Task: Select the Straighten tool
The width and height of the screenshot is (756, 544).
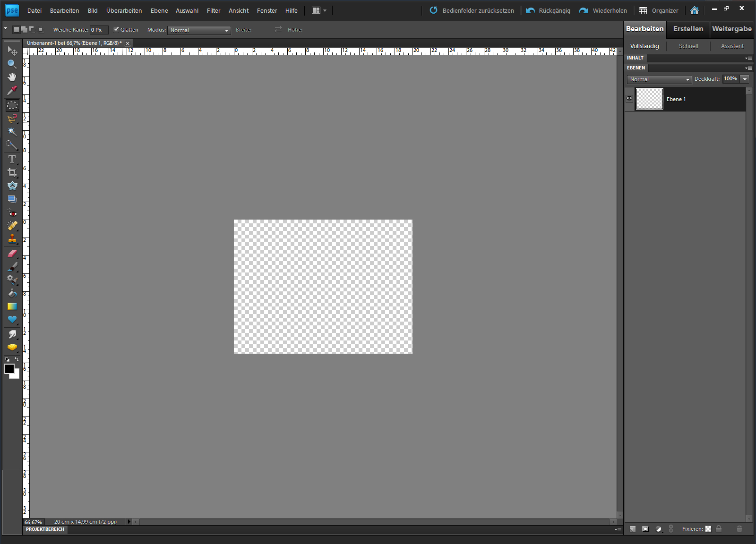Action: pos(12,199)
